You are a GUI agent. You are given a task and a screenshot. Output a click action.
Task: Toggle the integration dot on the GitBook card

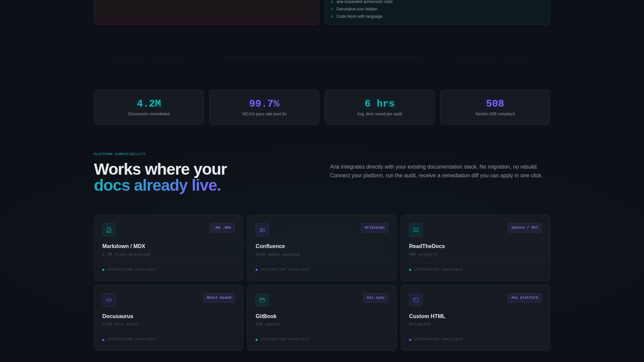(x=257, y=339)
